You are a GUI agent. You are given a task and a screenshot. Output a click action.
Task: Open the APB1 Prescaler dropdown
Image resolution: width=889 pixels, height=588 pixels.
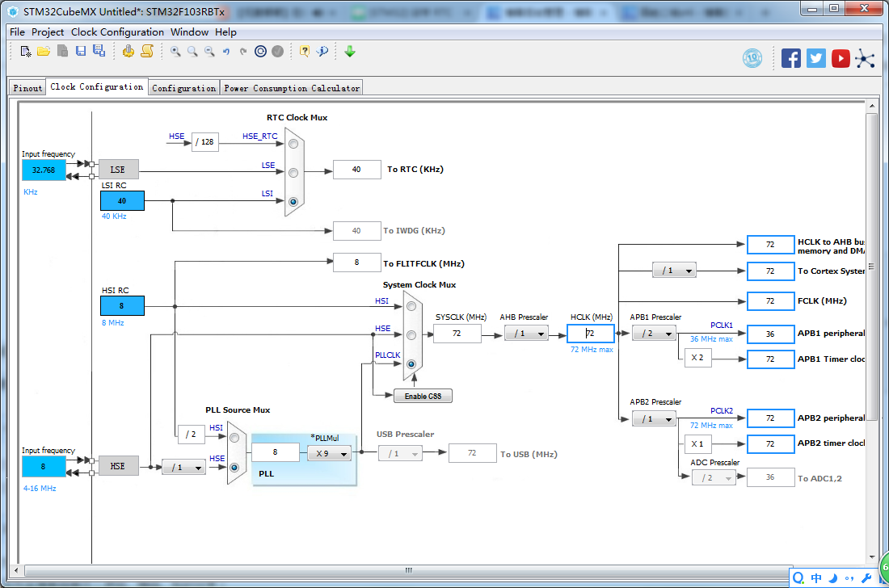(654, 333)
